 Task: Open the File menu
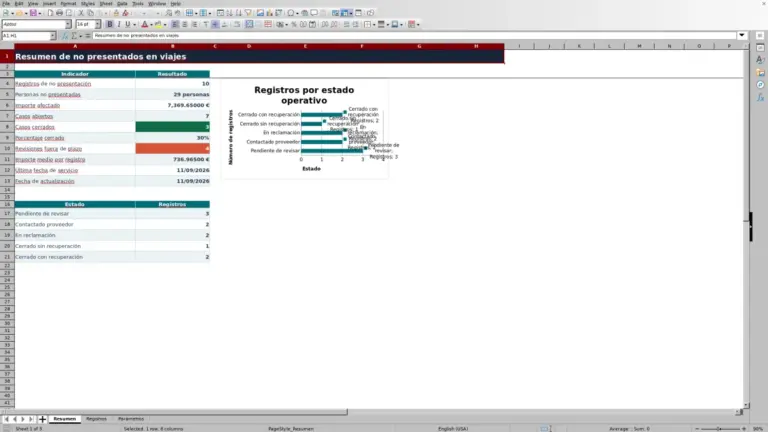pyautogui.click(x=6, y=3)
